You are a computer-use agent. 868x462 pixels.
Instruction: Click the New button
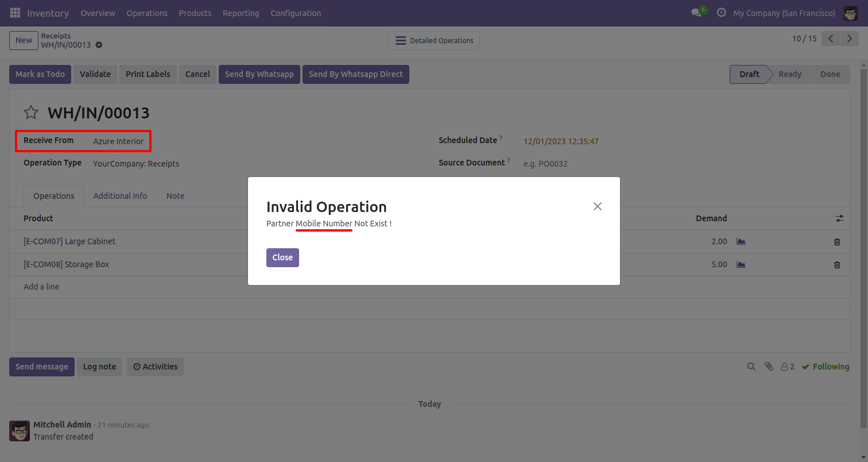pyautogui.click(x=24, y=40)
